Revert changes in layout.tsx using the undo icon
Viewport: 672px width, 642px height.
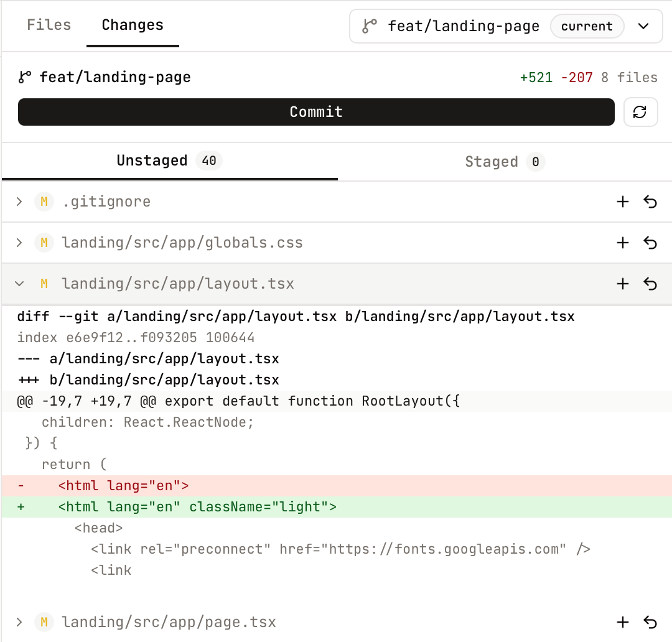[650, 284]
